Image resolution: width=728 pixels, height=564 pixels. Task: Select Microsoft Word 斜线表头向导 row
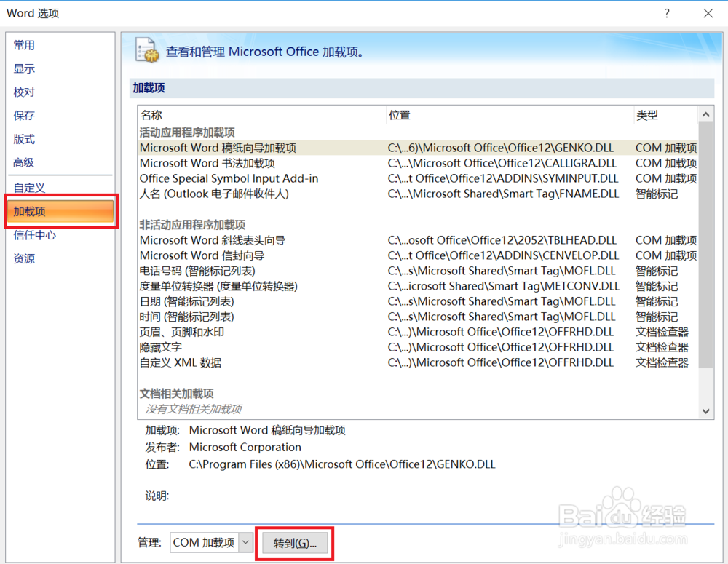point(418,240)
